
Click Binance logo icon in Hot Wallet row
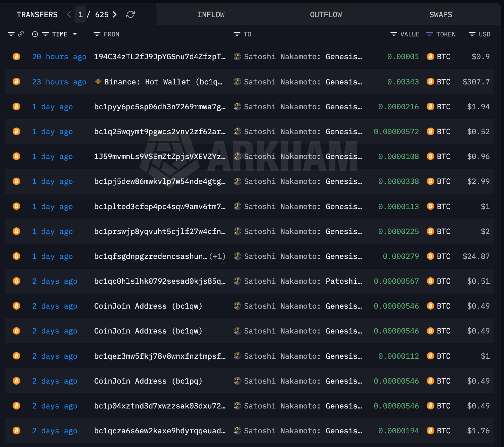(98, 82)
